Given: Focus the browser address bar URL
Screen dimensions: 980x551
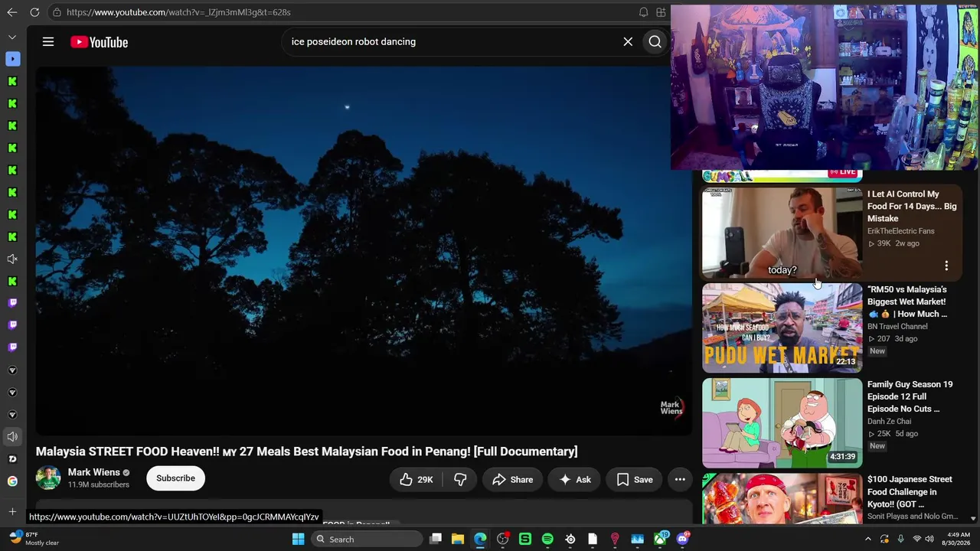Looking at the screenshot, I should click(178, 12).
